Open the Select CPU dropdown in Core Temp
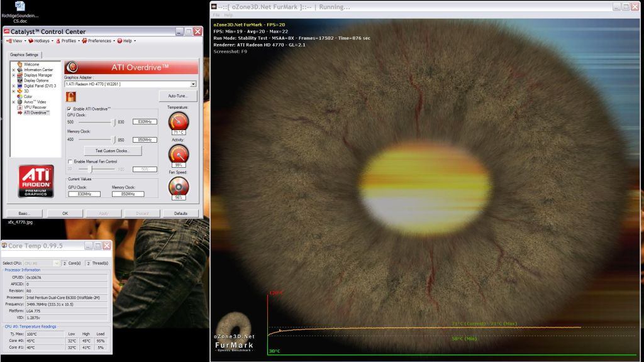The image size is (644, 362). coord(56,263)
